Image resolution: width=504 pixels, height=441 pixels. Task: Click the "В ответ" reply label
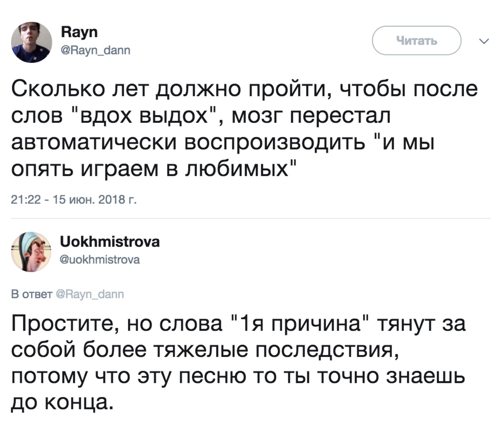(x=31, y=294)
